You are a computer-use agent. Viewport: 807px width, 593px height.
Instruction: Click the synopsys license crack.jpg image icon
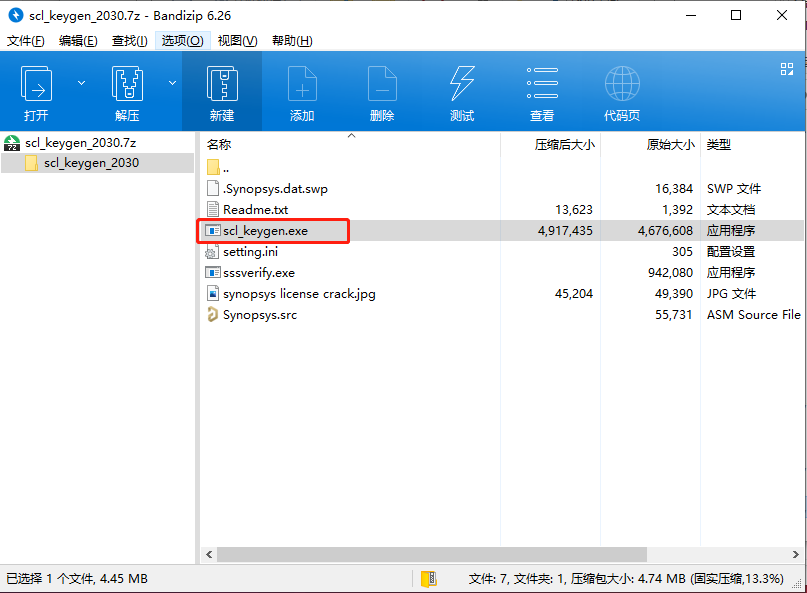tap(213, 293)
